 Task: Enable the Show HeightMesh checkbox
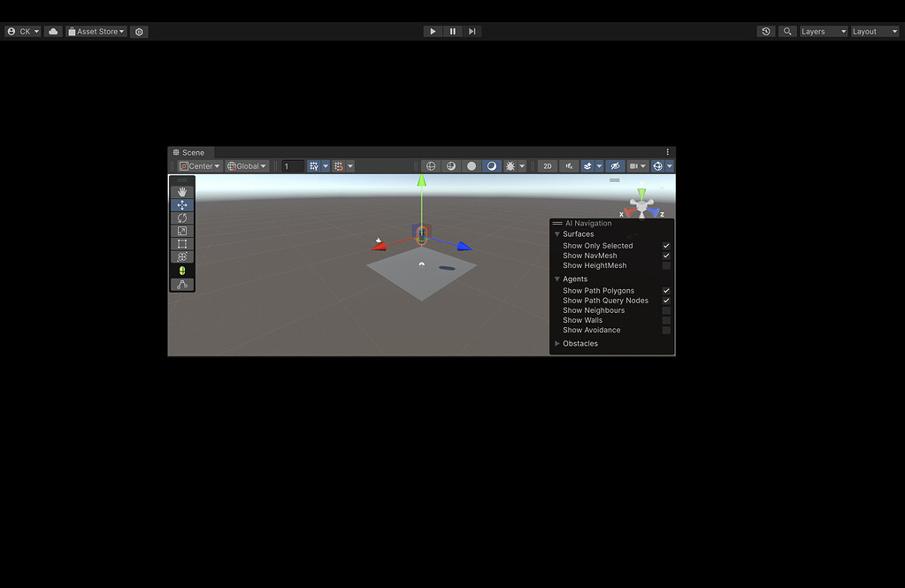tap(666, 265)
